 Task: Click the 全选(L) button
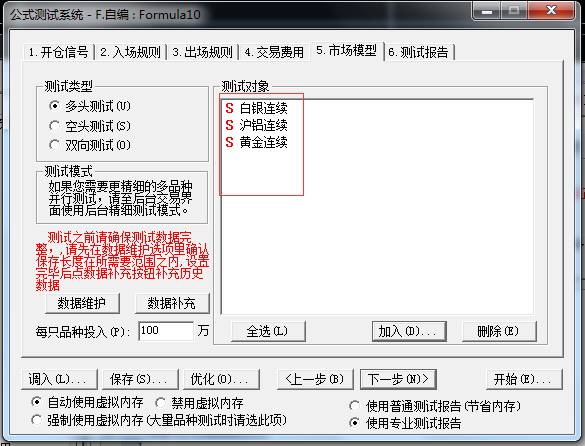click(x=268, y=331)
